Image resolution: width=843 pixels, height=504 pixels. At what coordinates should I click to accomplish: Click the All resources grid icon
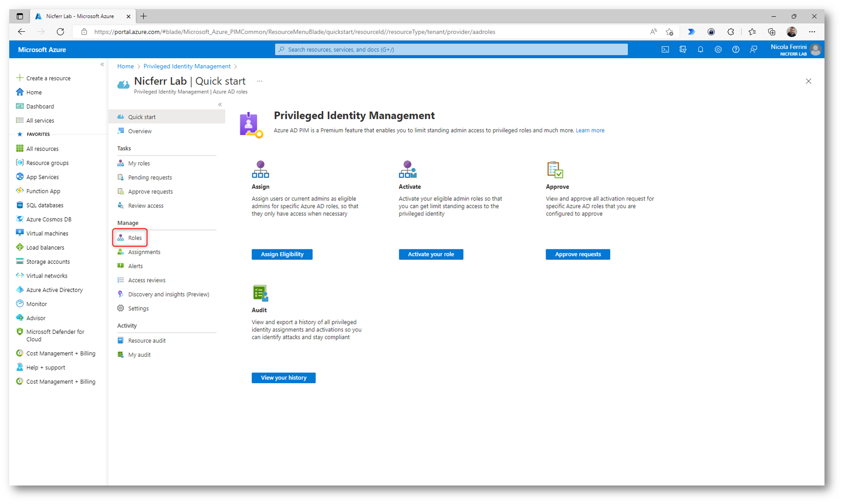tap(19, 148)
